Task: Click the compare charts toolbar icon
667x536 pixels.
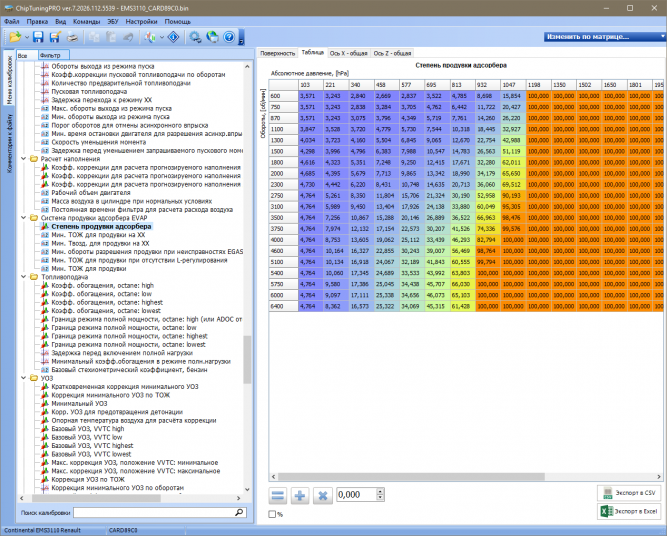Action: click(x=150, y=37)
